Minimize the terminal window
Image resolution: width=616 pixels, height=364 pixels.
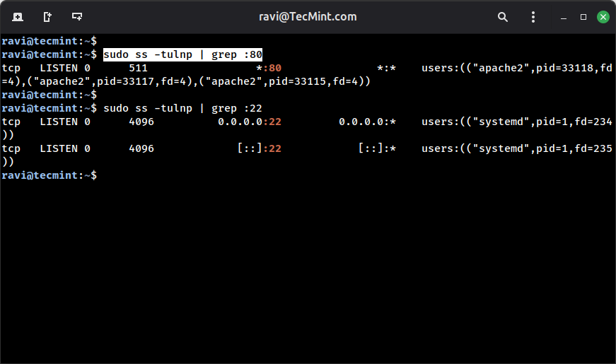tap(564, 18)
